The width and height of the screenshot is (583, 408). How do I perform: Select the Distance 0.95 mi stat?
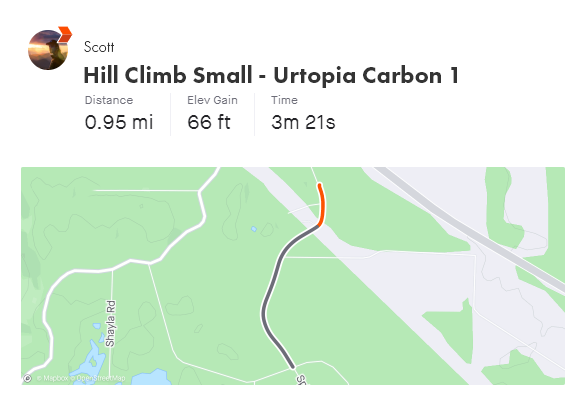pos(119,113)
